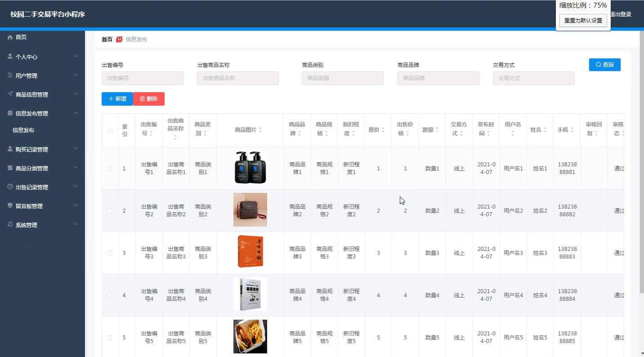Click the blue 查询 search button
The height and width of the screenshot is (357, 644).
(x=605, y=65)
